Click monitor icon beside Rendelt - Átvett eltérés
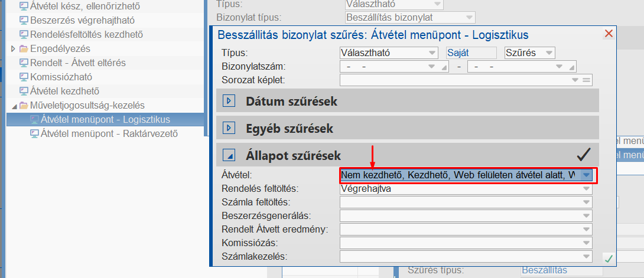Viewport: 644px width, 278px height. (x=24, y=63)
